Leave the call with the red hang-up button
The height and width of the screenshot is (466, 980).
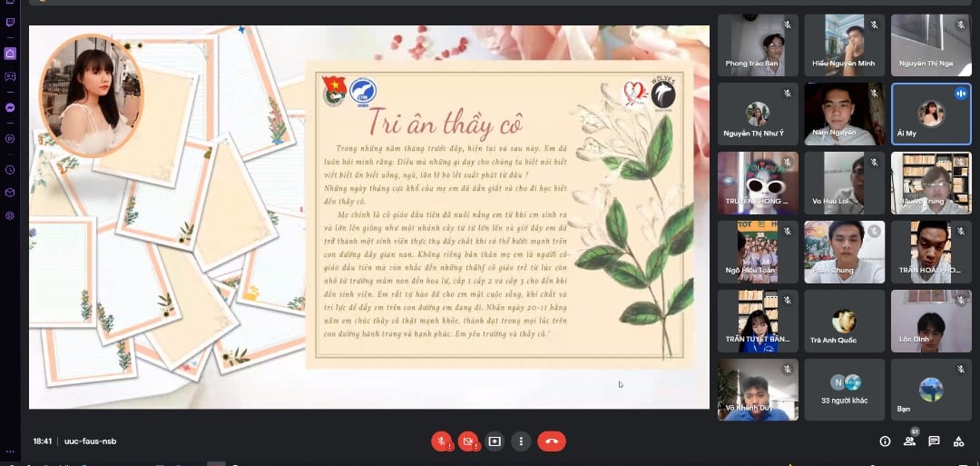click(551, 441)
